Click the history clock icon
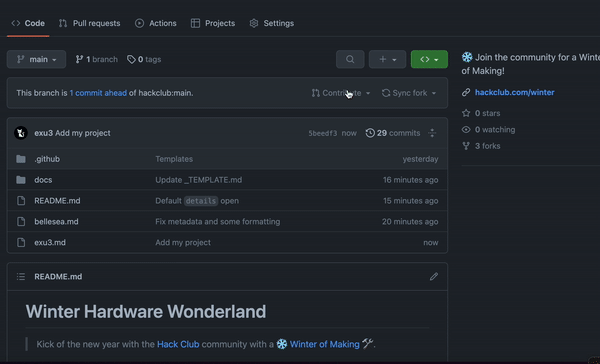 pos(370,133)
